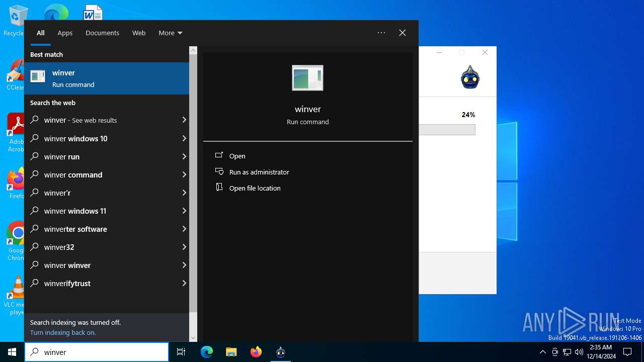
Task: Show hidden system tray icons
Action: 542,352
